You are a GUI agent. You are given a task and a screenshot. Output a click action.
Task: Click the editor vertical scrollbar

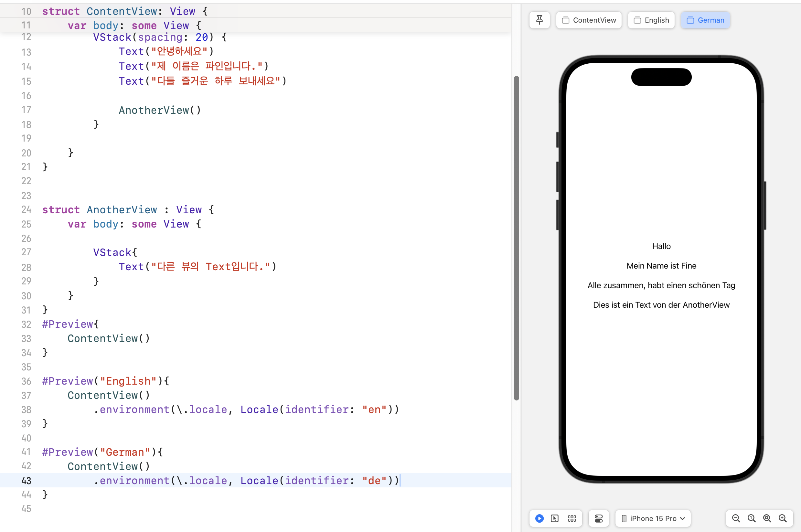[x=516, y=238]
